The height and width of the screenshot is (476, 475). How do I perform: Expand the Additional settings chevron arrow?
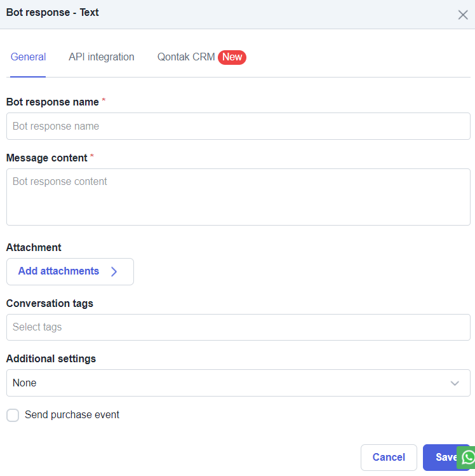(455, 383)
